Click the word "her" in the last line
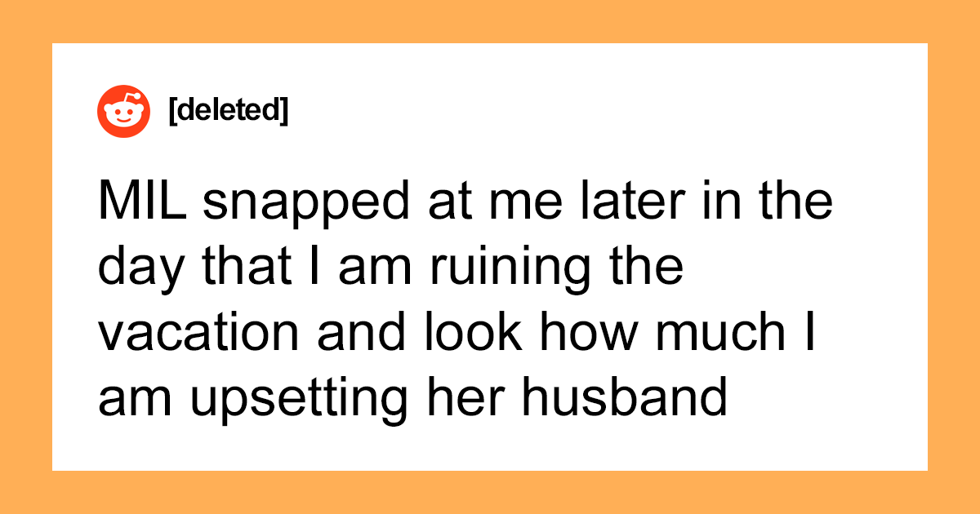Viewport: 980px width, 514px height. click(x=460, y=400)
